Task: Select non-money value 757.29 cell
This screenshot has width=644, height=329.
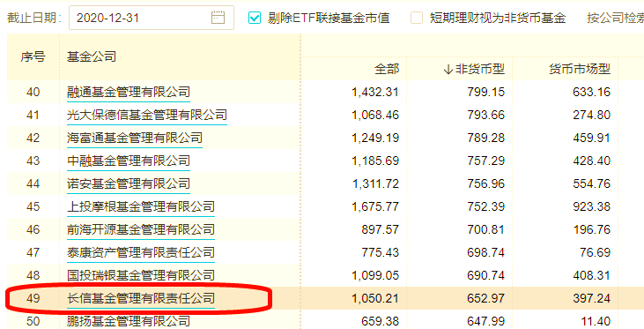Action: (486, 161)
